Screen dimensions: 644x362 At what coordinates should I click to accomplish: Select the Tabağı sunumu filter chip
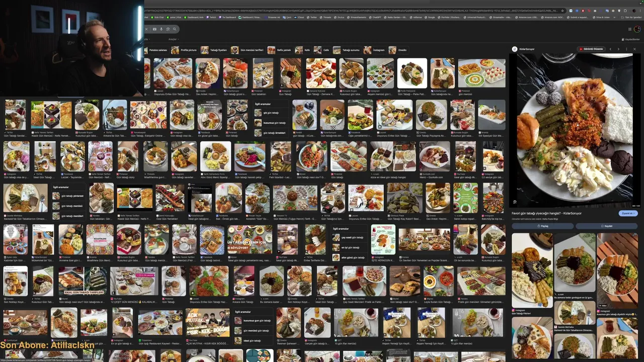point(348,50)
